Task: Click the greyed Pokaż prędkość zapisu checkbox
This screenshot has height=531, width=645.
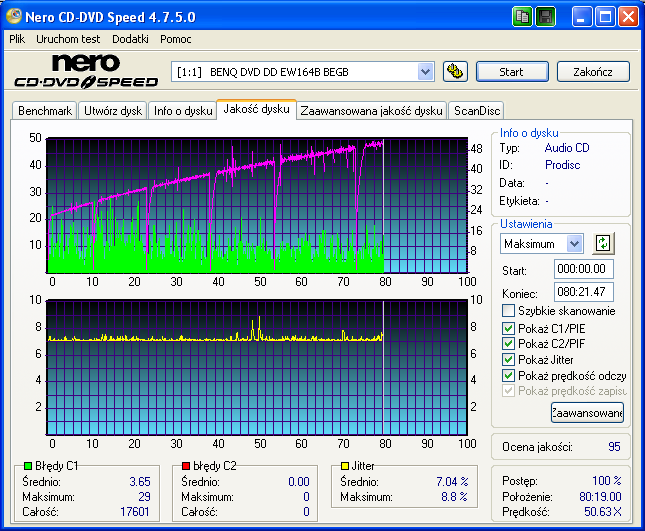Action: coord(508,390)
